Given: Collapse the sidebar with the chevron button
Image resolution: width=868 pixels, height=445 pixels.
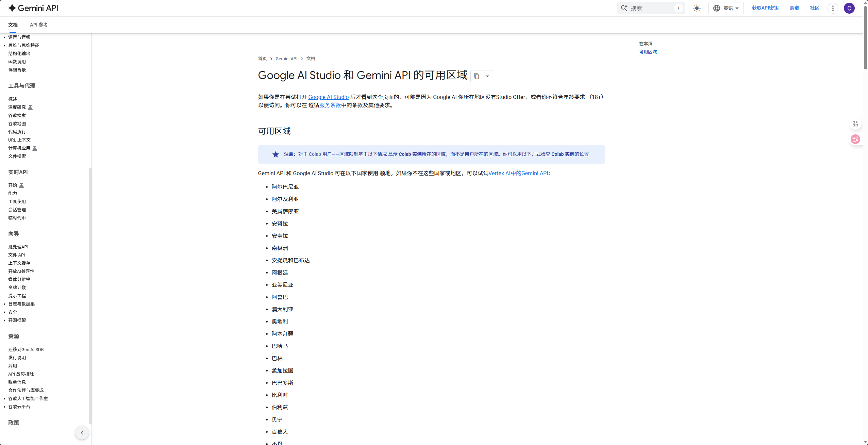Looking at the screenshot, I should [82, 432].
